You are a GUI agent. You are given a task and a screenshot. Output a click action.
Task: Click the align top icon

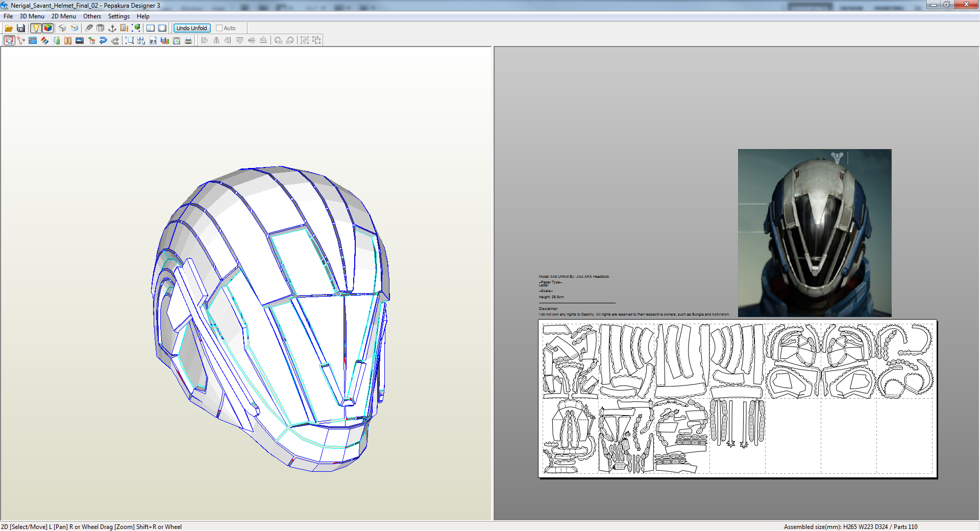click(240, 40)
